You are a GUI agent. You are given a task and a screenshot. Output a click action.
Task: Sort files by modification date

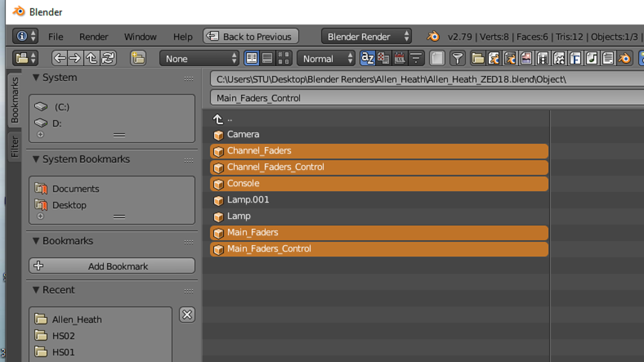pyautogui.click(x=400, y=58)
